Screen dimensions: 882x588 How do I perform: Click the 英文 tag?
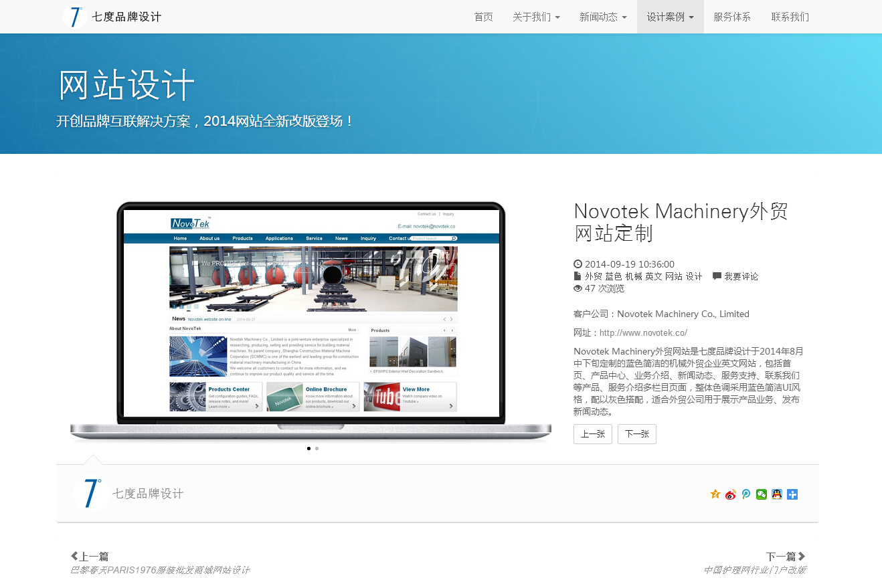[654, 276]
